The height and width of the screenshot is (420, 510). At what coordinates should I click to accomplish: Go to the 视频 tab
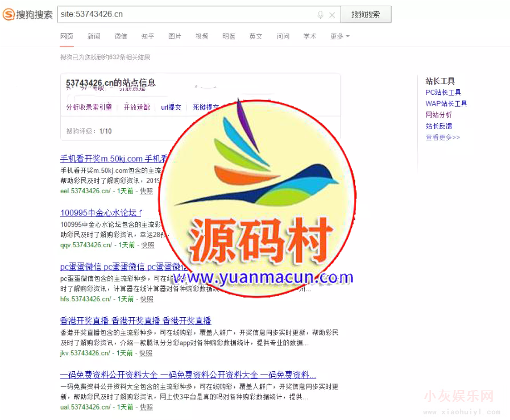coord(202,36)
